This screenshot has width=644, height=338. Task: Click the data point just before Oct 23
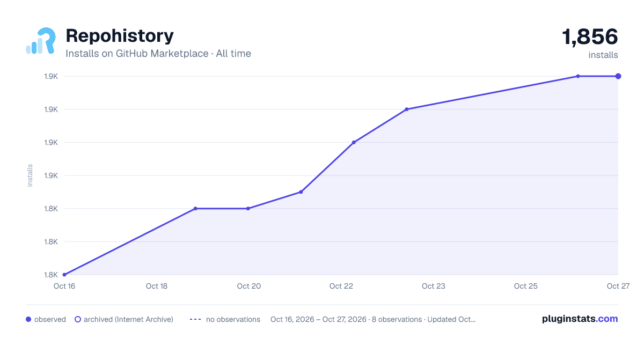(407, 109)
